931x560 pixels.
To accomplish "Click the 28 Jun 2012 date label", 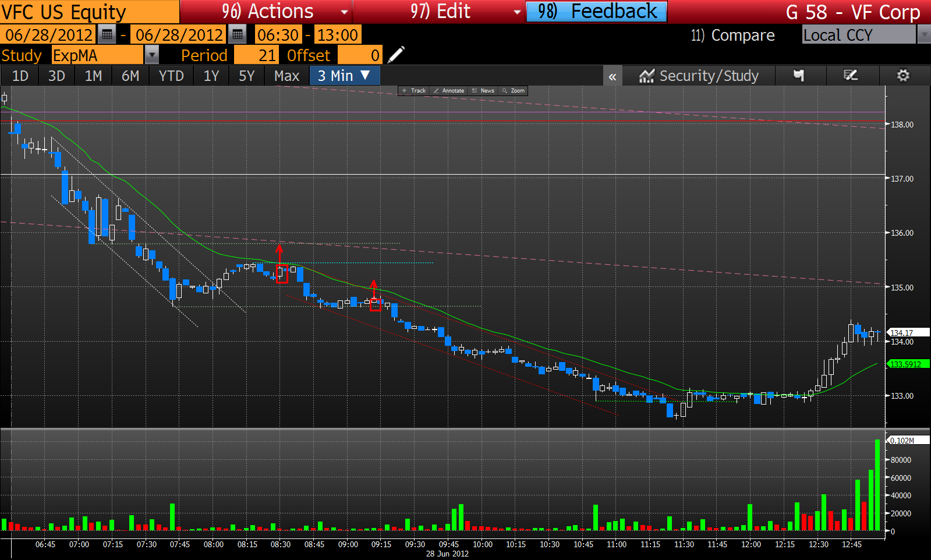I will tap(447, 554).
